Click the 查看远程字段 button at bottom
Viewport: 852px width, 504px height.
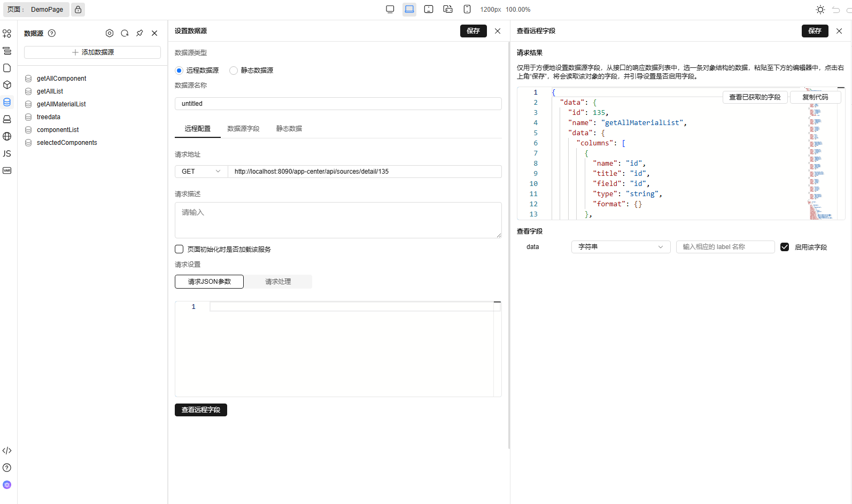click(x=201, y=410)
